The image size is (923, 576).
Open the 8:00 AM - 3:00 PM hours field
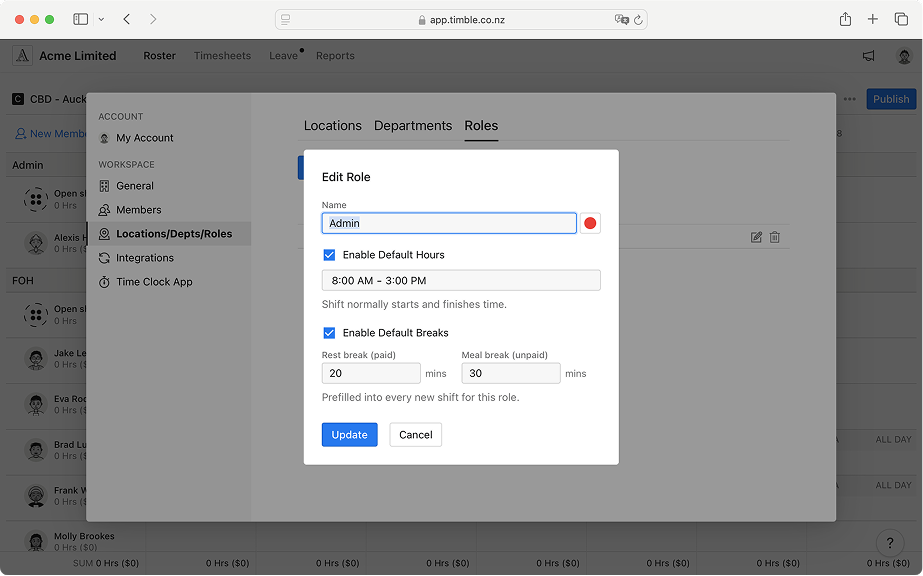pyautogui.click(x=461, y=280)
